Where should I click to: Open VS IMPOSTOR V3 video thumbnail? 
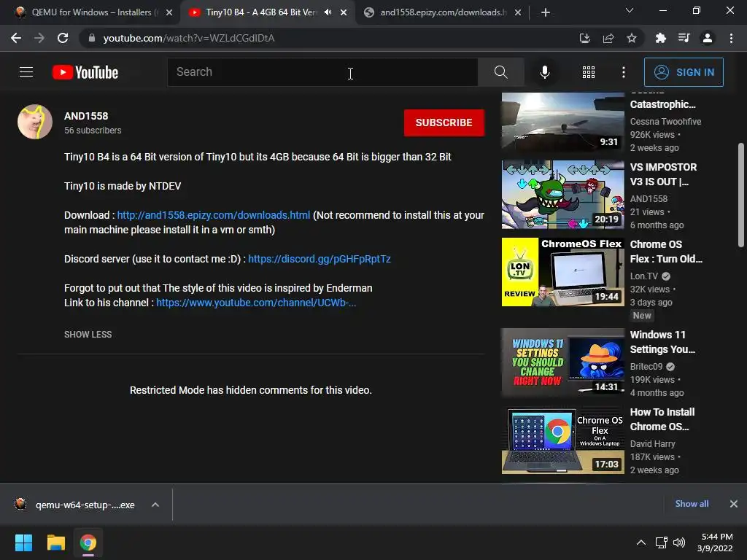[x=562, y=194]
